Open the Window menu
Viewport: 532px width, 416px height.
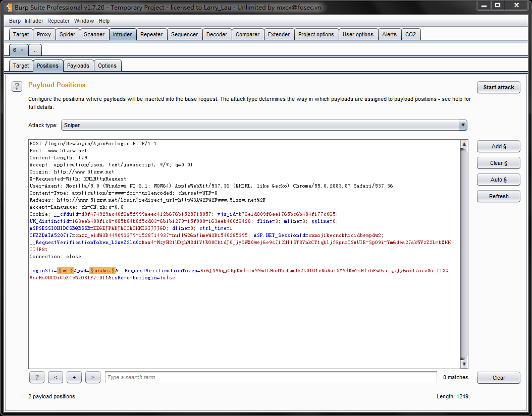click(x=84, y=21)
